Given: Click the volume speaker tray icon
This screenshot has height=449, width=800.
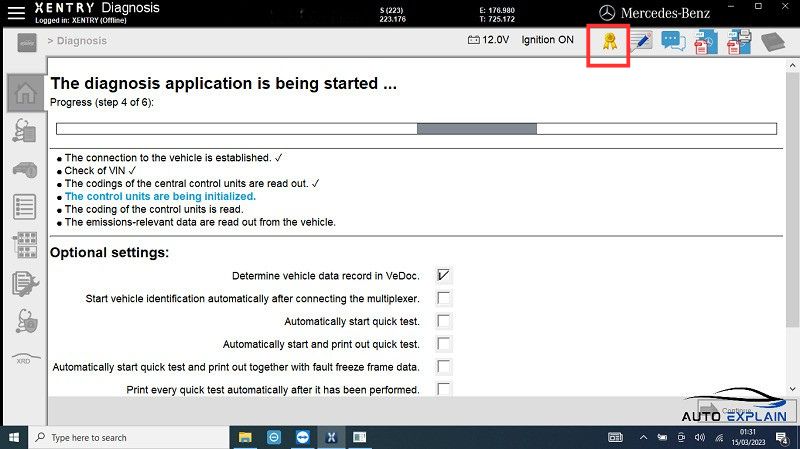Looking at the screenshot, I should [x=700, y=437].
